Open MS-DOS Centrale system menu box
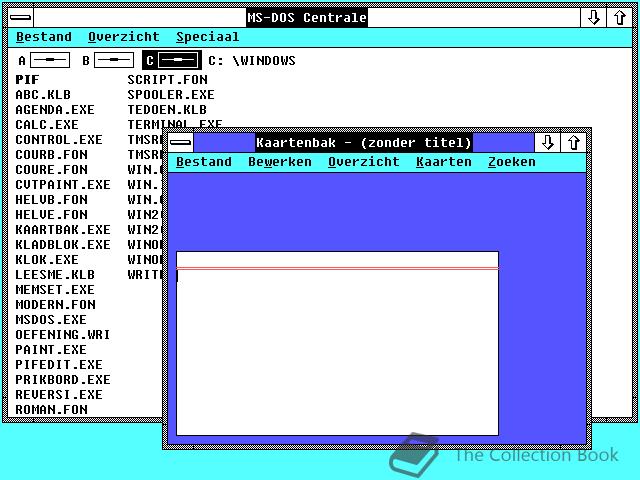 pyautogui.click(x=20, y=18)
